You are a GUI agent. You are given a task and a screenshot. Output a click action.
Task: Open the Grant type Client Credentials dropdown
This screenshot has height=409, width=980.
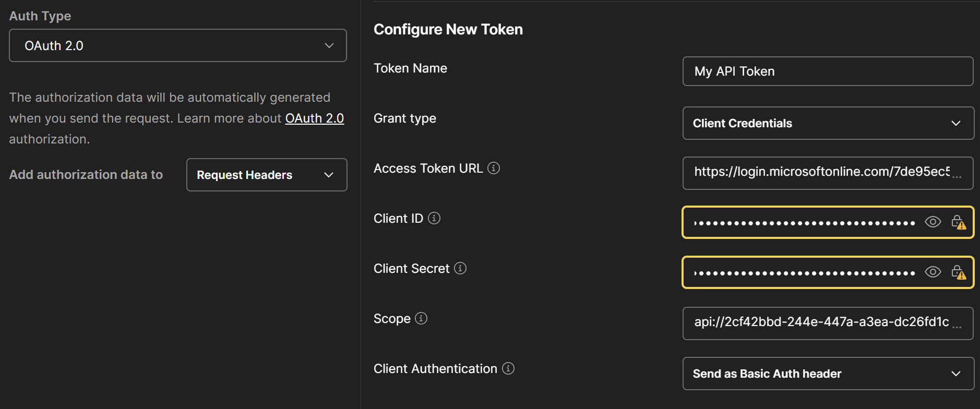828,123
